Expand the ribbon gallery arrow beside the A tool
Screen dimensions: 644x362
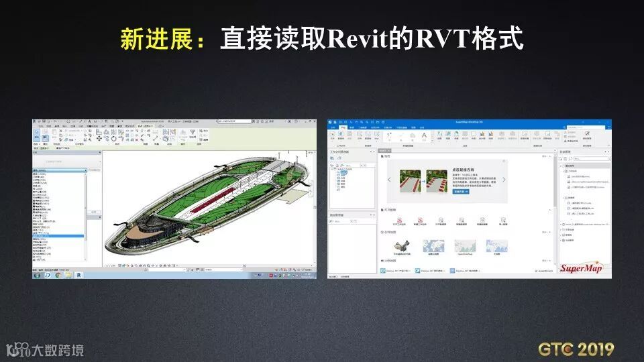432,141
